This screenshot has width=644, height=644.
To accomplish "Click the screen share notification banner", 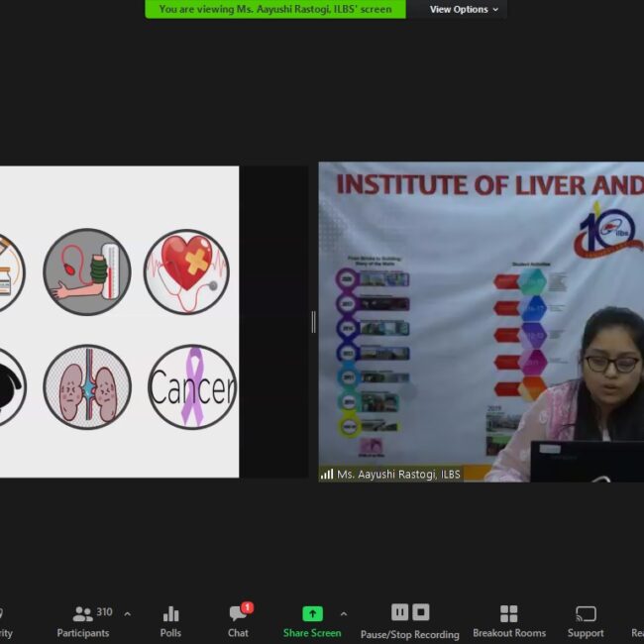I will coord(275,10).
